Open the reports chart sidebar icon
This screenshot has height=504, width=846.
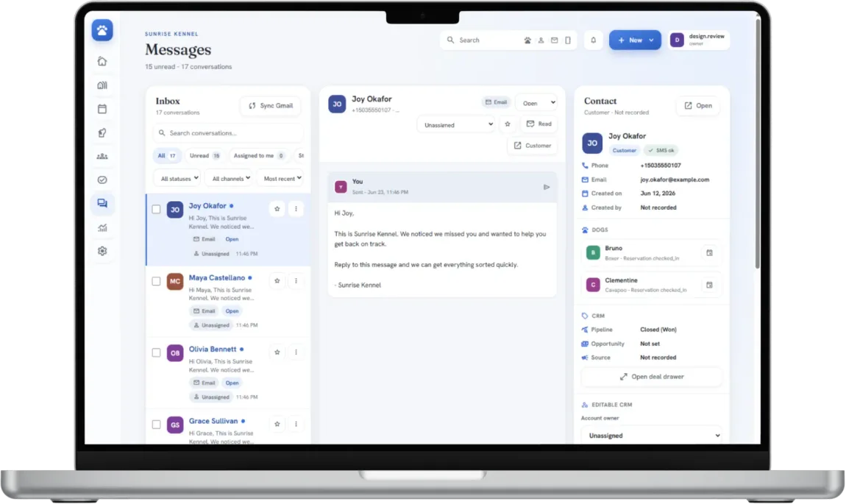102,227
